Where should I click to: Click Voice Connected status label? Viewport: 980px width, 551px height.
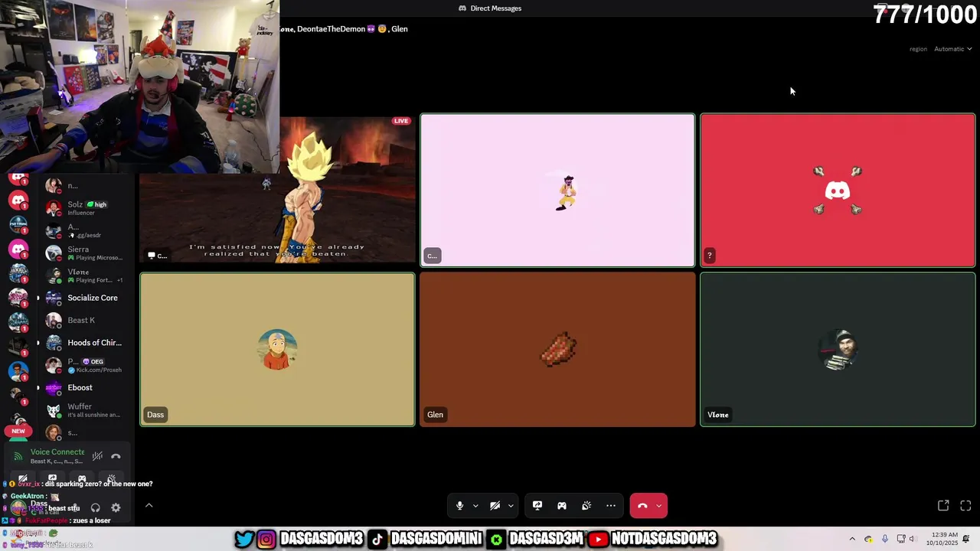(x=57, y=452)
